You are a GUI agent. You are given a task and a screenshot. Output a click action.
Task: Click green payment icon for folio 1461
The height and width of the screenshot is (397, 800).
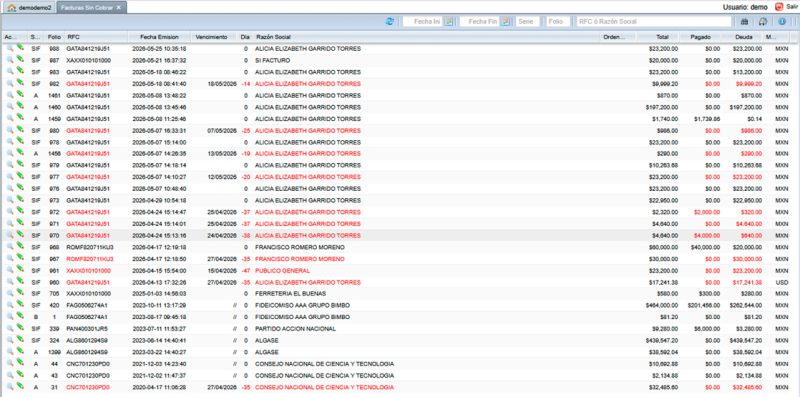point(20,94)
